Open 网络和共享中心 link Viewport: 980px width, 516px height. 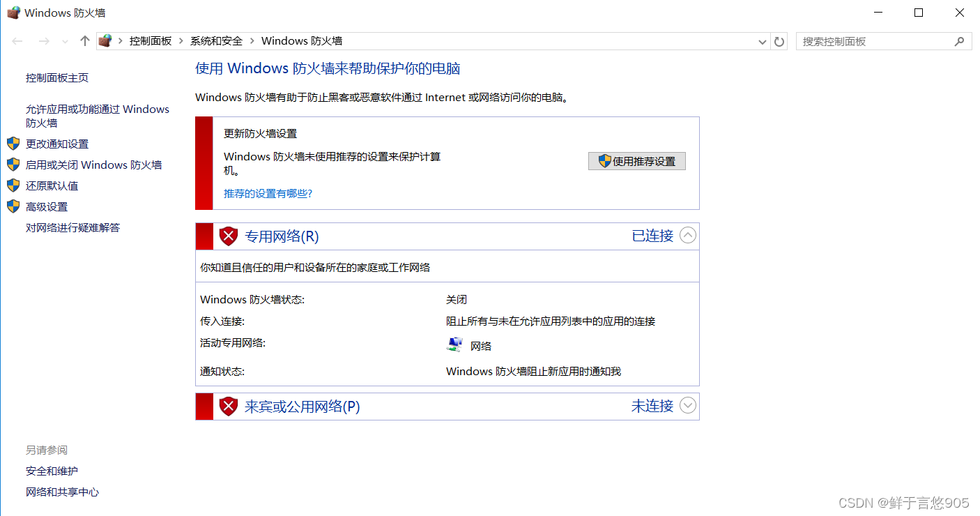click(62, 492)
